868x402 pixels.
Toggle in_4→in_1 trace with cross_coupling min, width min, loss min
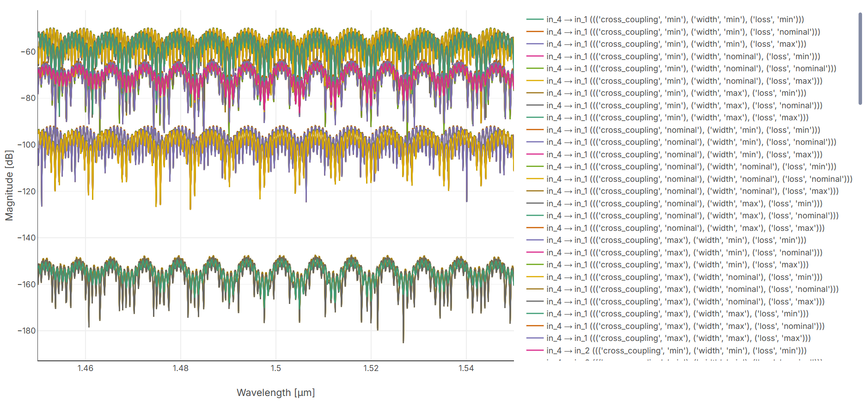675,19
